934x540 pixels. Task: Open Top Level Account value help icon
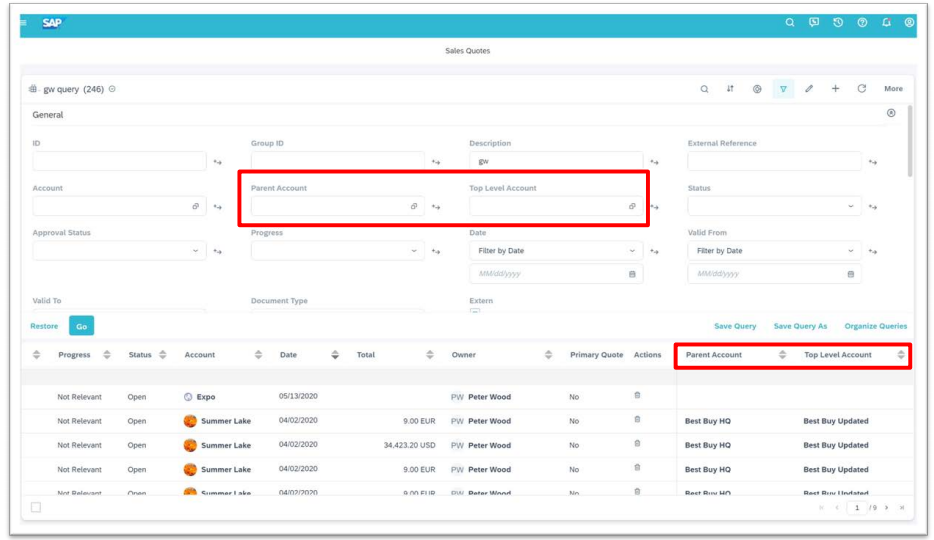(632, 206)
